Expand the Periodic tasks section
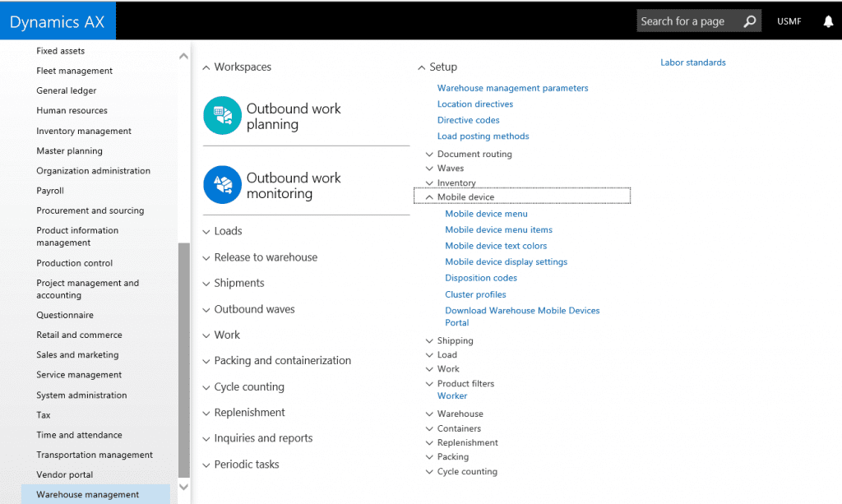 [206, 465]
